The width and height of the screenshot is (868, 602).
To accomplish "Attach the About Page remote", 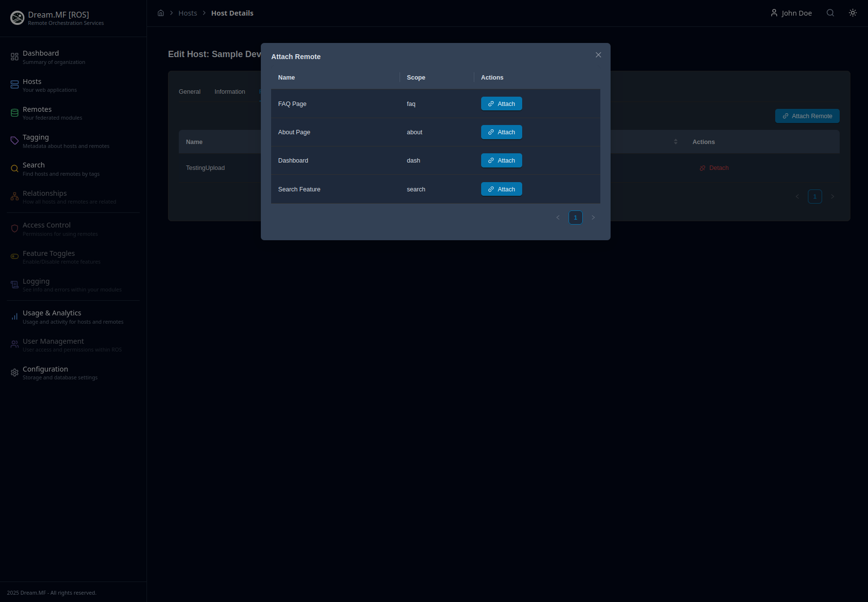I will point(501,132).
